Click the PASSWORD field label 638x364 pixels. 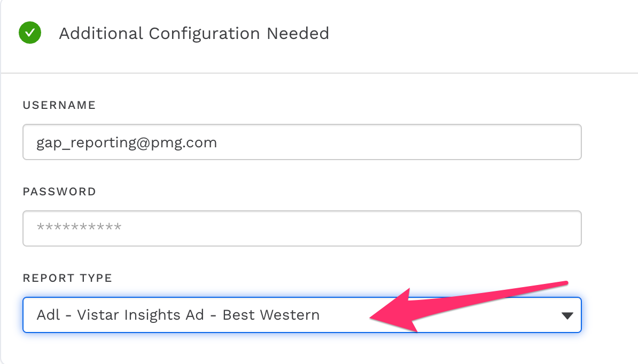pyautogui.click(x=59, y=192)
